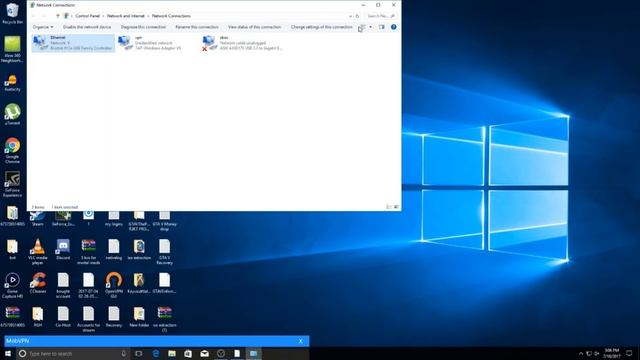Click Rename this connection
The height and width of the screenshot is (360, 640).
coord(197,27)
